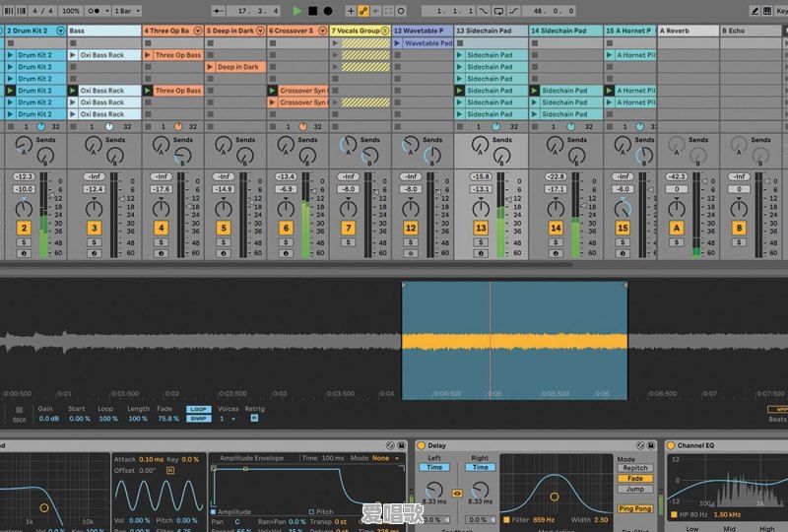Select the Pitch envelope checkbox
The width and height of the screenshot is (788, 532).
(311, 511)
